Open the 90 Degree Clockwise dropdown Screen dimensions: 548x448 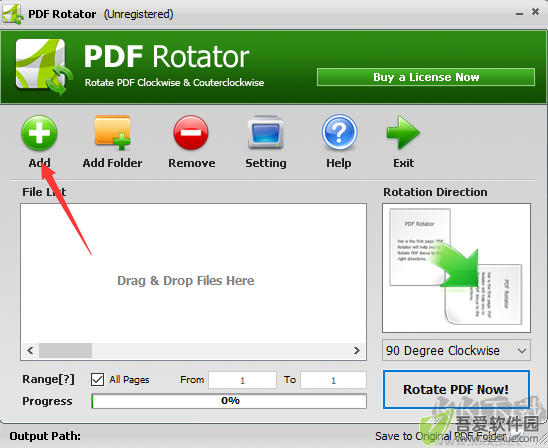[x=456, y=350]
